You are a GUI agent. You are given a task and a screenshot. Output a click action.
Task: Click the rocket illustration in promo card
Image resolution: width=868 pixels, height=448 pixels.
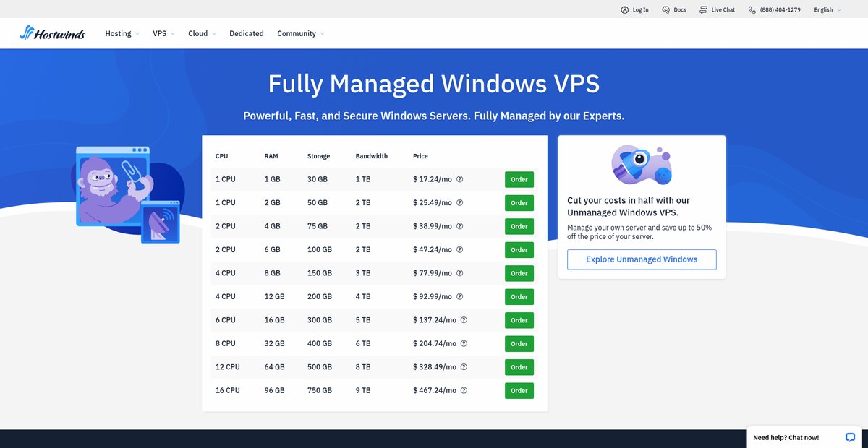pos(642,165)
